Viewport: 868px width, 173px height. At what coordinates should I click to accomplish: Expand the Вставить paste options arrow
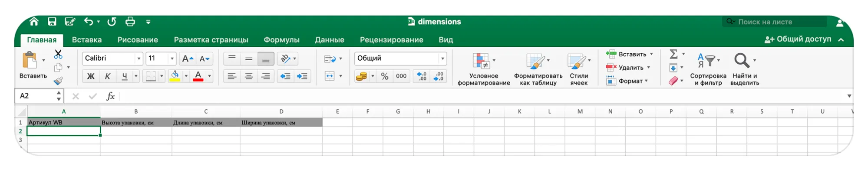43,60
